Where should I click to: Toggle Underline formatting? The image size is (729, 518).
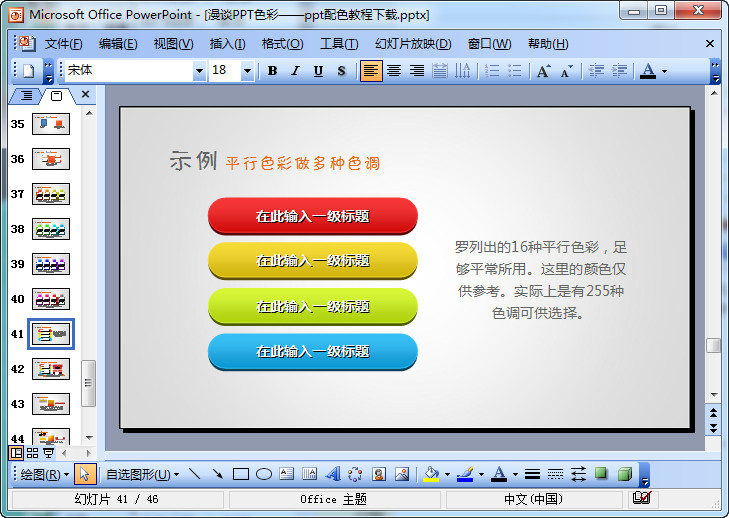tap(318, 71)
